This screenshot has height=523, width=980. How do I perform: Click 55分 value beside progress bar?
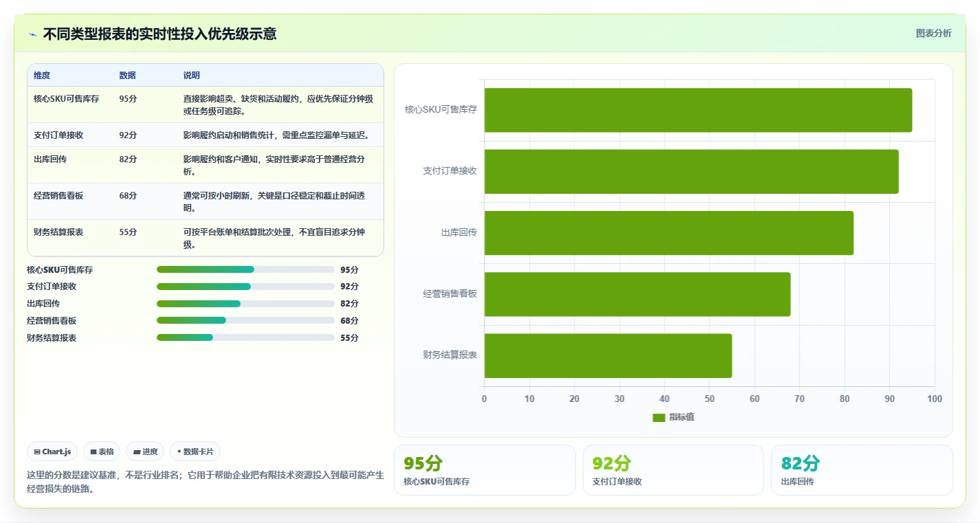click(x=349, y=338)
